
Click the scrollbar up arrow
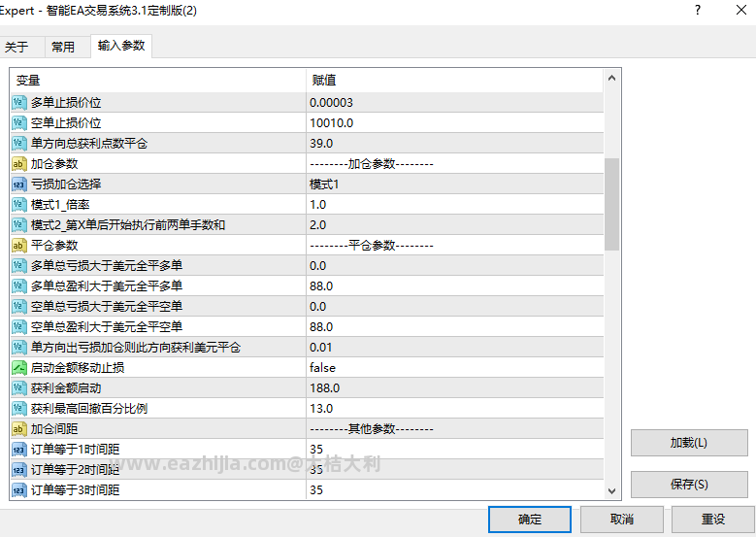pos(611,78)
